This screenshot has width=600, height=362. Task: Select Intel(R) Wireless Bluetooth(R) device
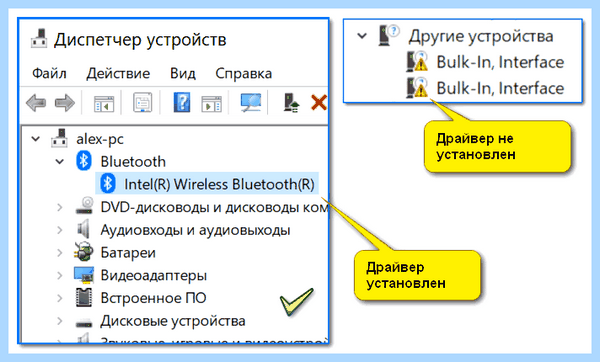point(219,184)
